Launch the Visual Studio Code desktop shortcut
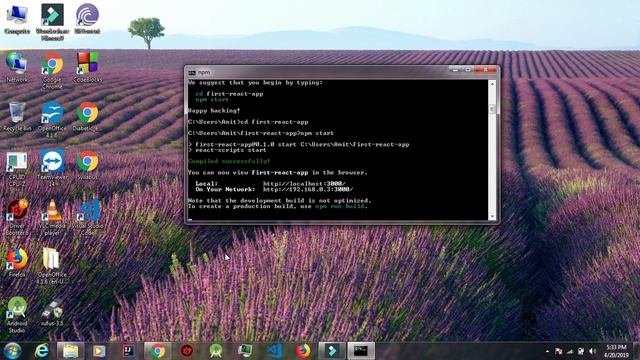 click(88, 217)
